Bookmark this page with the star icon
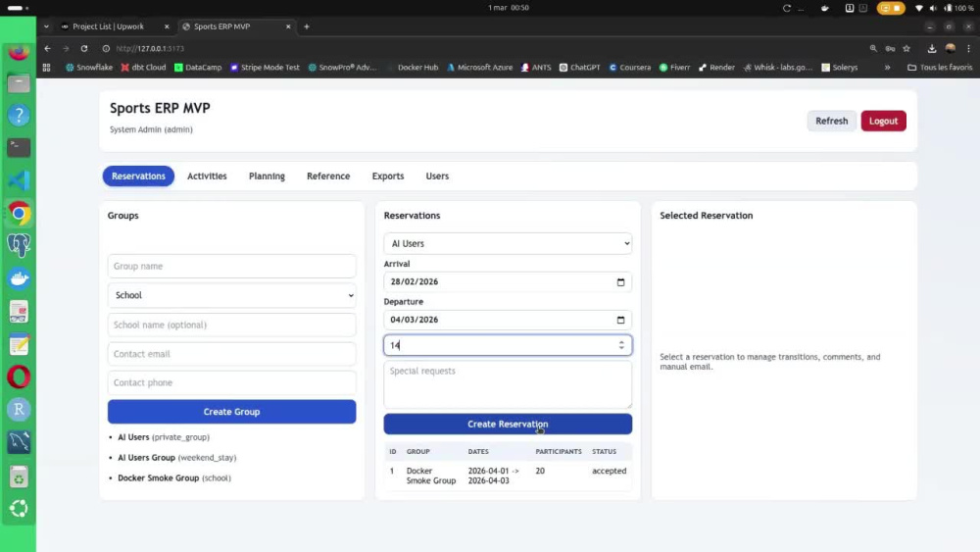 click(906, 48)
